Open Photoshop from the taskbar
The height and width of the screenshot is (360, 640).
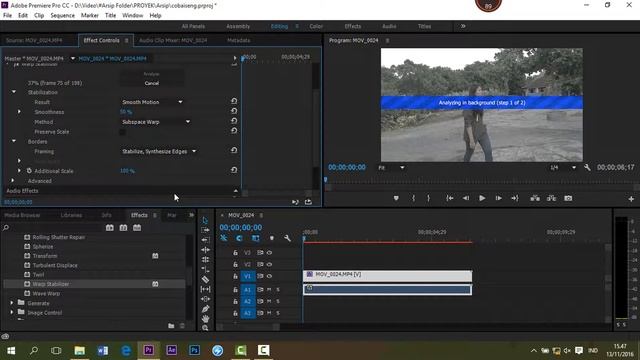click(194, 350)
